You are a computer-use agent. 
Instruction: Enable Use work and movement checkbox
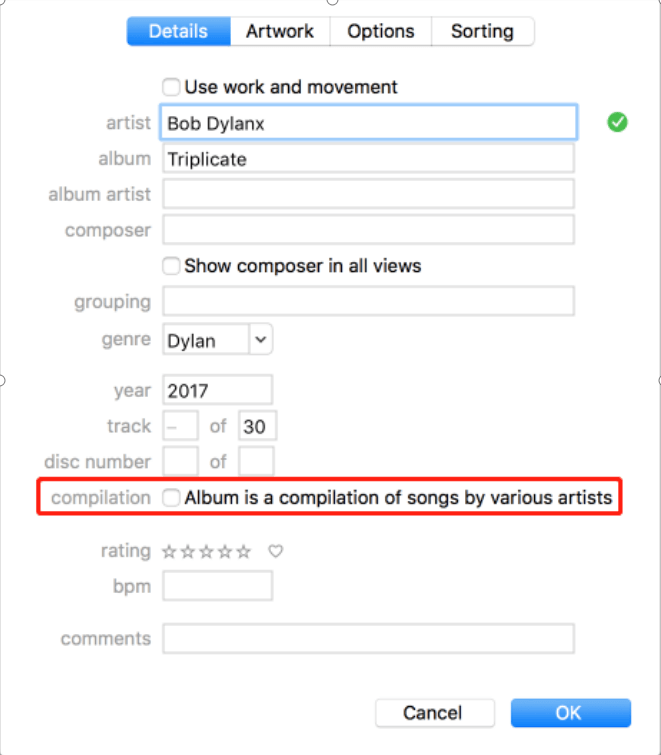pos(172,87)
